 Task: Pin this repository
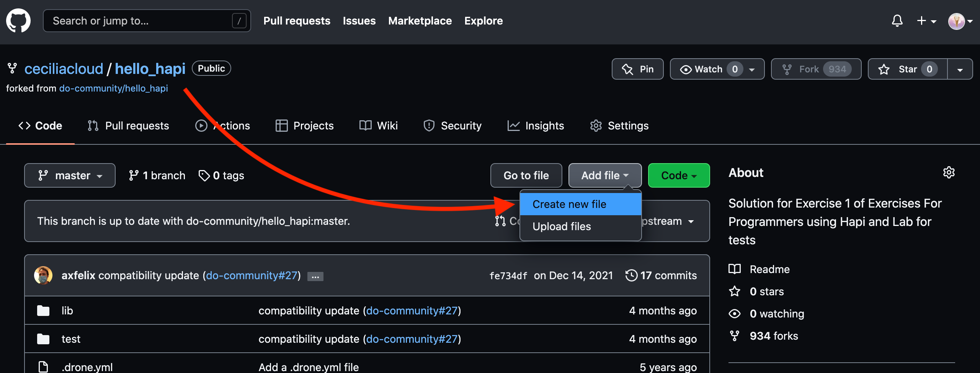[x=637, y=69]
